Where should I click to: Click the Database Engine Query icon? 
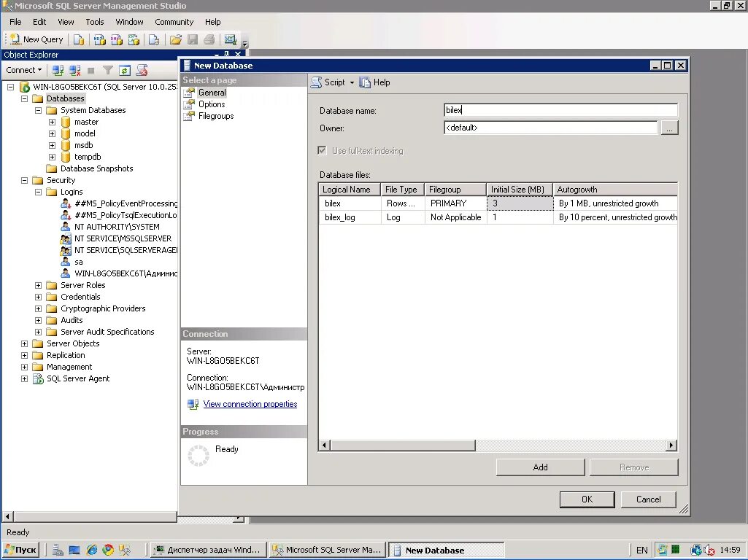click(x=79, y=39)
